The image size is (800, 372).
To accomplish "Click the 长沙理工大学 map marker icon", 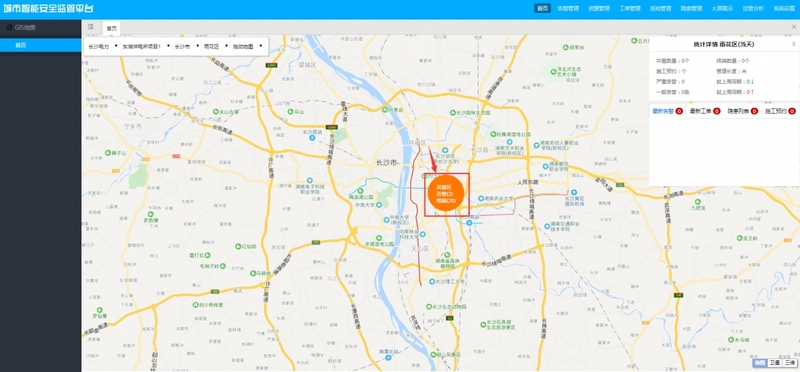I will [432, 282].
